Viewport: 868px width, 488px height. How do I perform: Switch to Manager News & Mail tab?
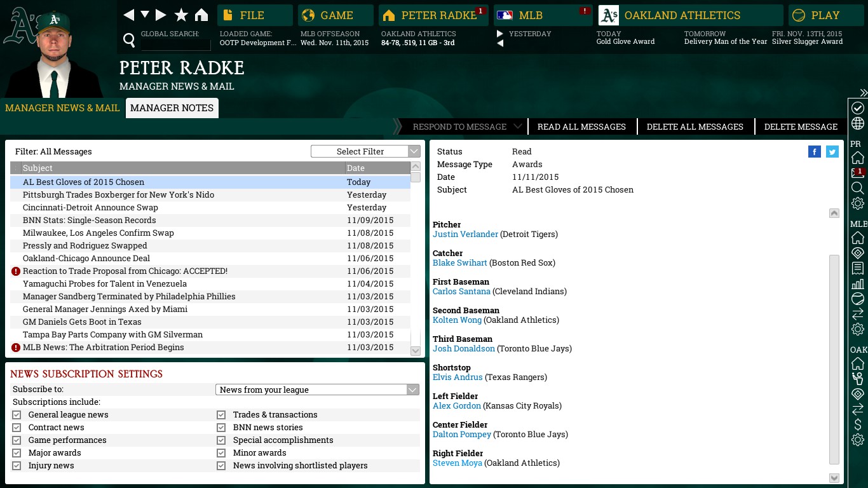(62, 108)
